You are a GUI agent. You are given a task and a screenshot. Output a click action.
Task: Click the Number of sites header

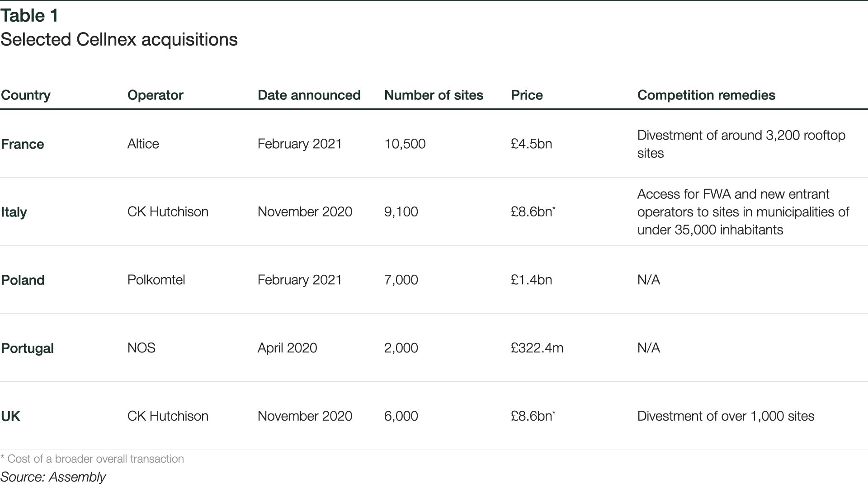point(434,95)
